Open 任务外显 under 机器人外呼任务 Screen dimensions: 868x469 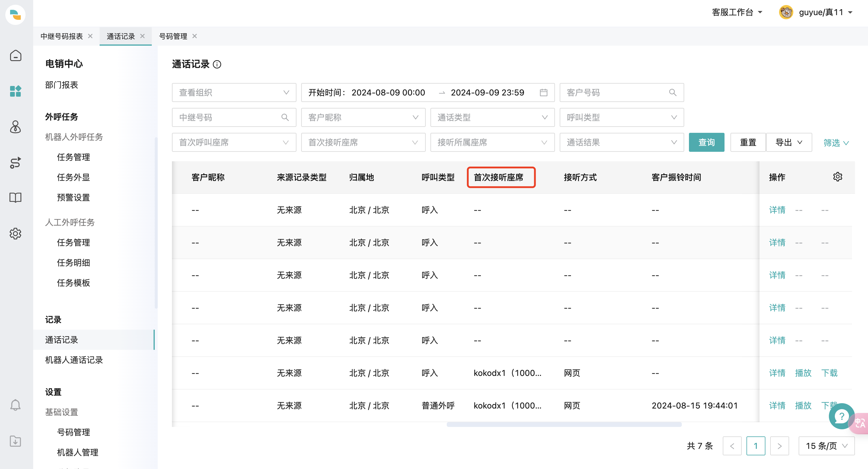(x=74, y=177)
